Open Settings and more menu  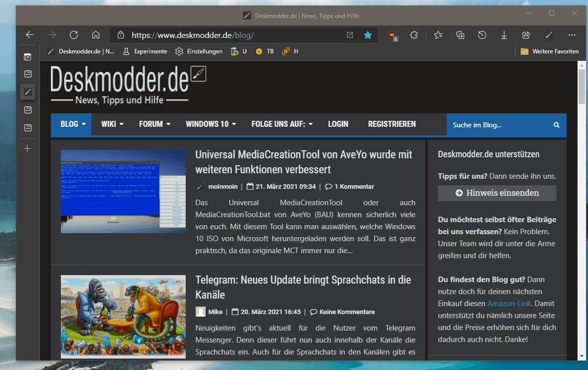572,35
